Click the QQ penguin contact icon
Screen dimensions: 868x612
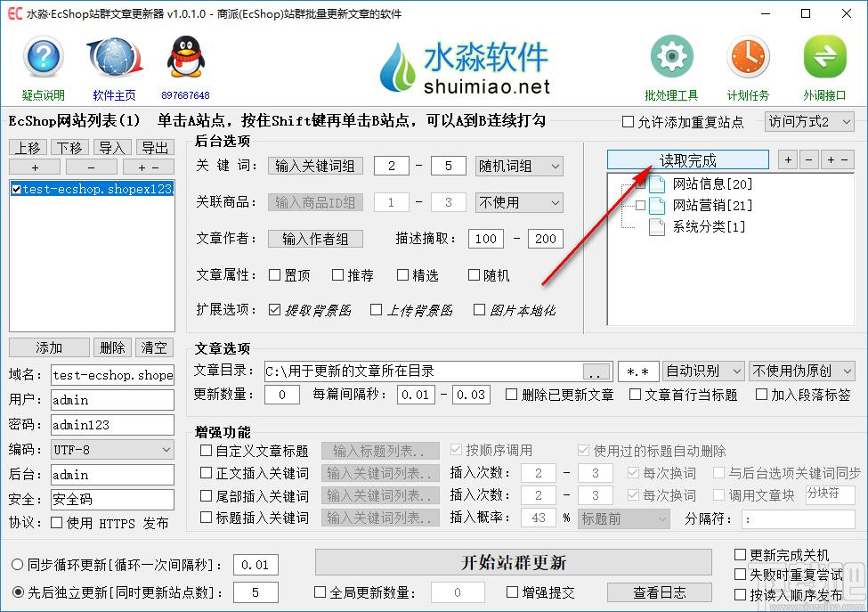pyautogui.click(x=185, y=58)
